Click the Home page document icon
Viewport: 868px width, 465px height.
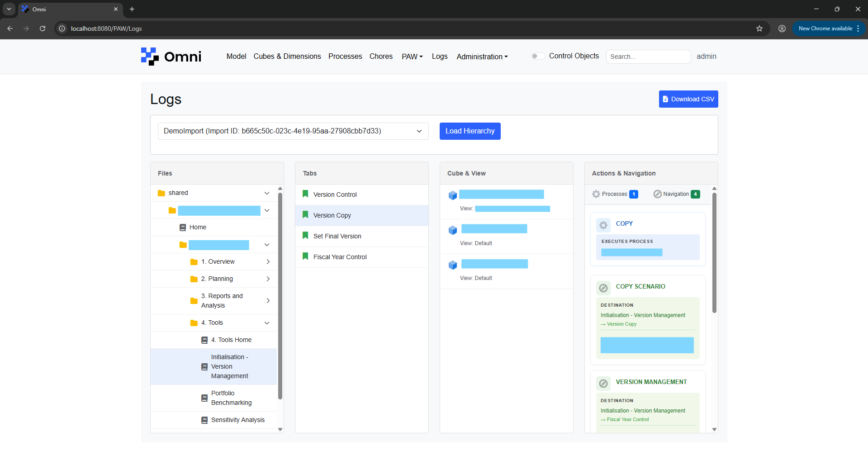pyautogui.click(x=183, y=228)
